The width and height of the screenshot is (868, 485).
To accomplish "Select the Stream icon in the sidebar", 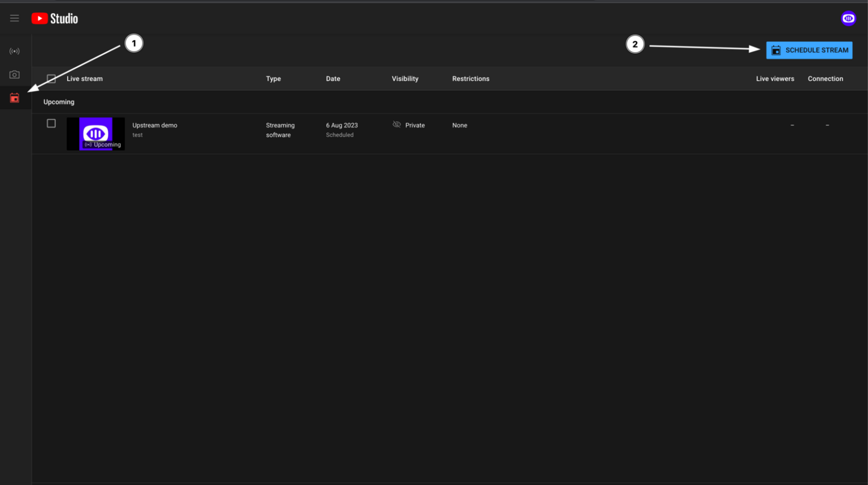I will (14, 51).
